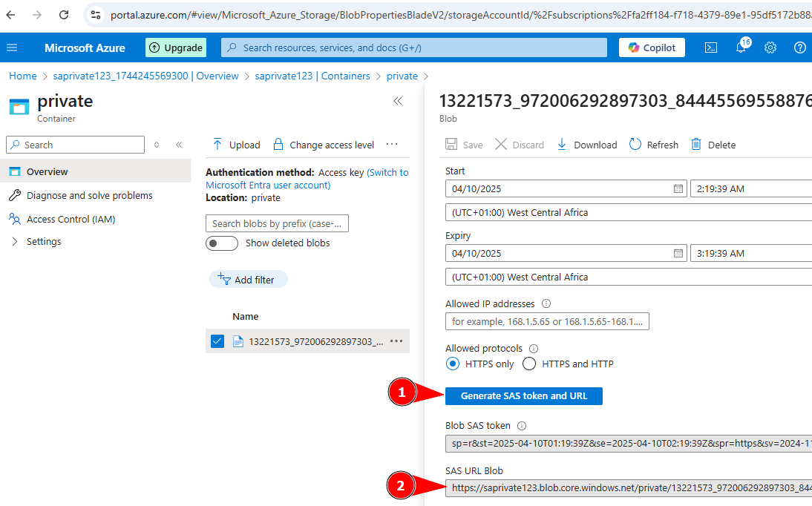812x506 pixels.
Task: Click Change access level
Action: click(324, 145)
